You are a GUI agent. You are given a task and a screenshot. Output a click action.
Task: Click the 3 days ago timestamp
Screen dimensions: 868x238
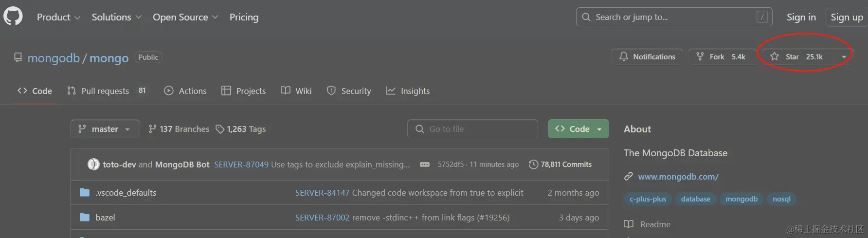579,218
